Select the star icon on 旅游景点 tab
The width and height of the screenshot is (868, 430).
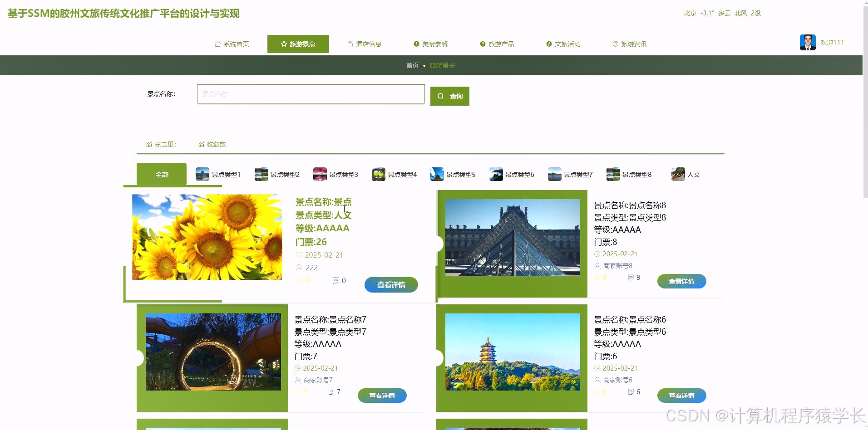(283, 44)
